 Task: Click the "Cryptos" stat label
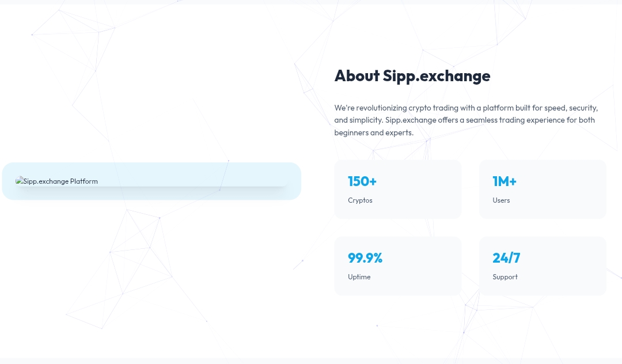coord(360,200)
